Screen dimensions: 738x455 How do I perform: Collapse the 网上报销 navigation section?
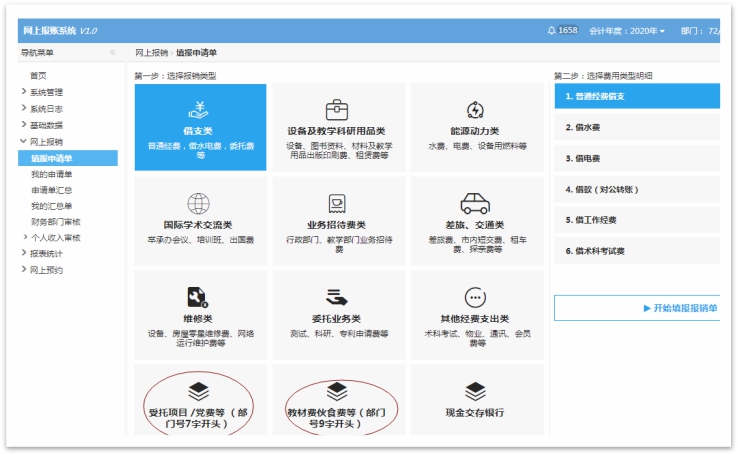24,141
